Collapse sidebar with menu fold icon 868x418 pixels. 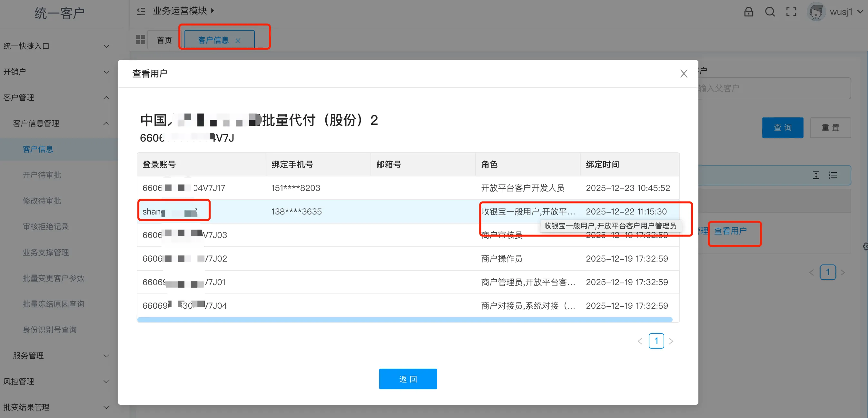[x=141, y=11]
